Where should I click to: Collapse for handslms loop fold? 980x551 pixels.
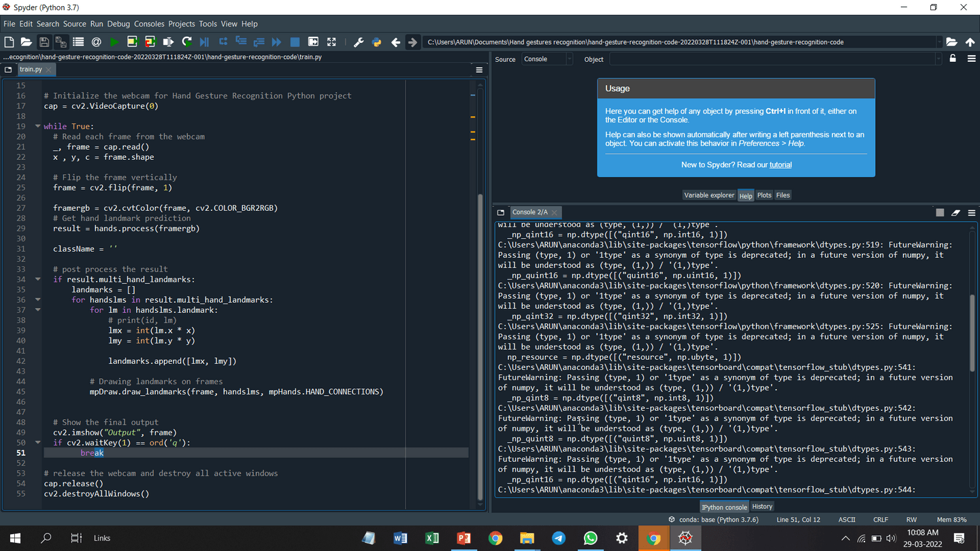tap(38, 300)
